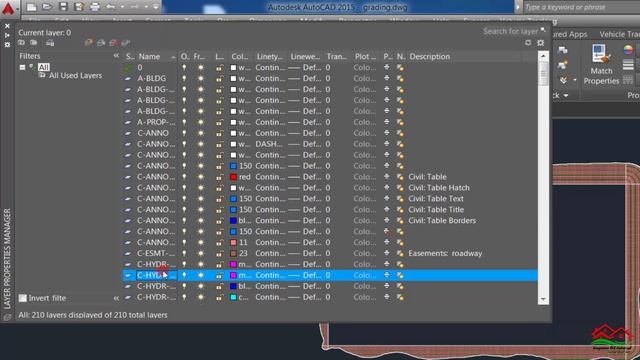The width and height of the screenshot is (640, 360).
Task: Click the color 11 swatch in layer list
Action: 233,242
